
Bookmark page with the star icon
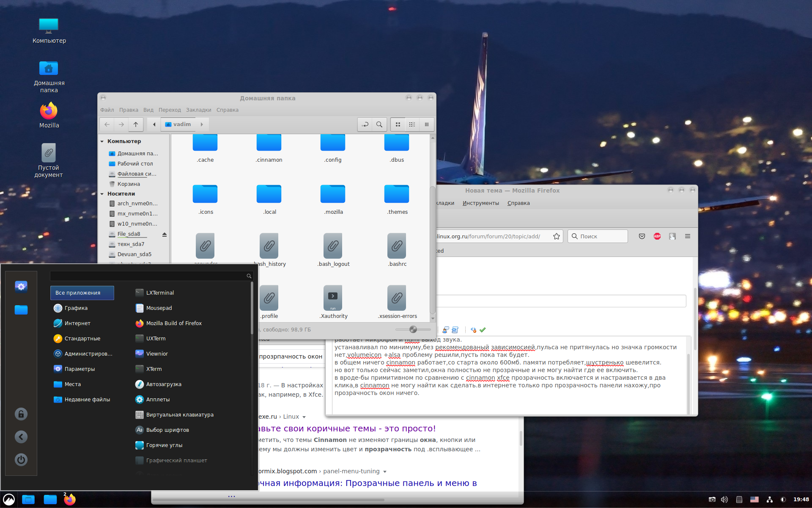(557, 236)
